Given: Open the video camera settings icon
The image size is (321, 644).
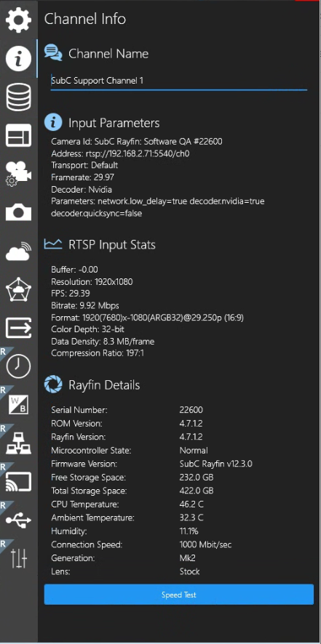Looking at the screenshot, I should [x=18, y=174].
